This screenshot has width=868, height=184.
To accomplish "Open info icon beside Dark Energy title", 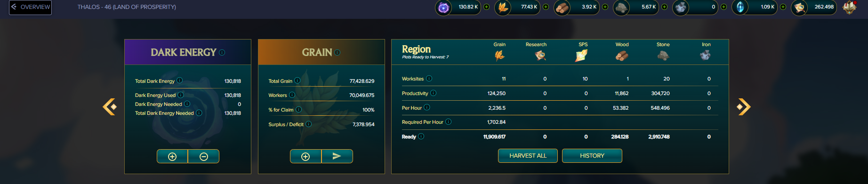I will (222, 53).
